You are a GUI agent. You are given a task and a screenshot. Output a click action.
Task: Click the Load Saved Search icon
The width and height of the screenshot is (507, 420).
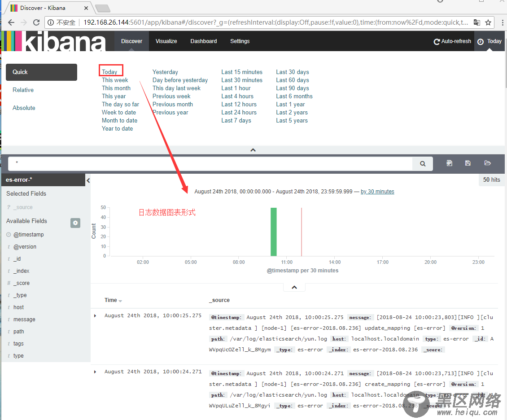488,163
